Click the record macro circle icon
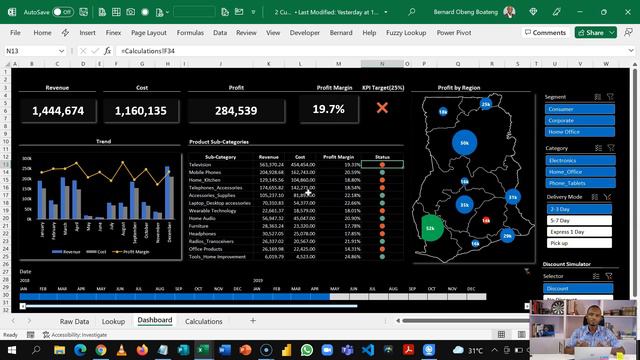 pyautogui.click(x=145, y=12)
